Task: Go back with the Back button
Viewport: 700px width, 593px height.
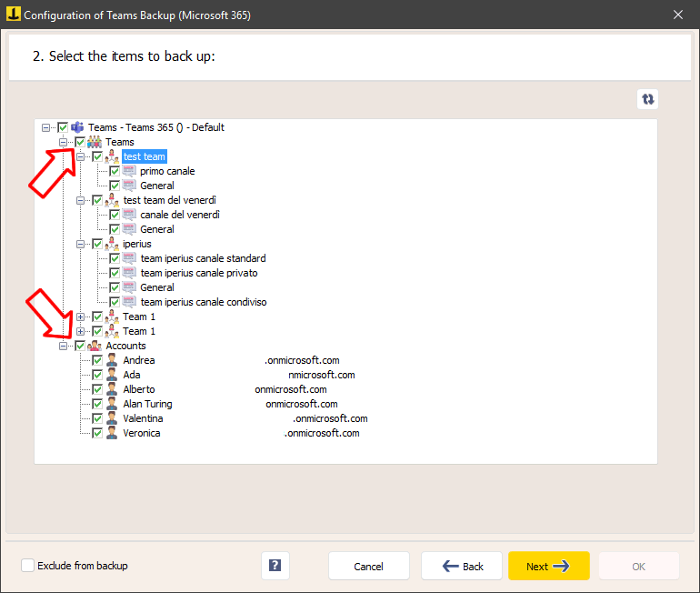Action: click(x=462, y=566)
